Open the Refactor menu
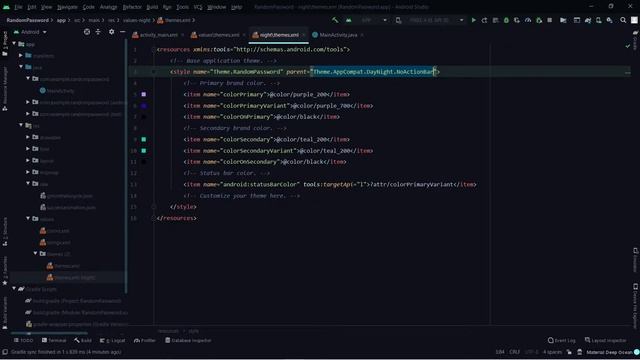 132,7
